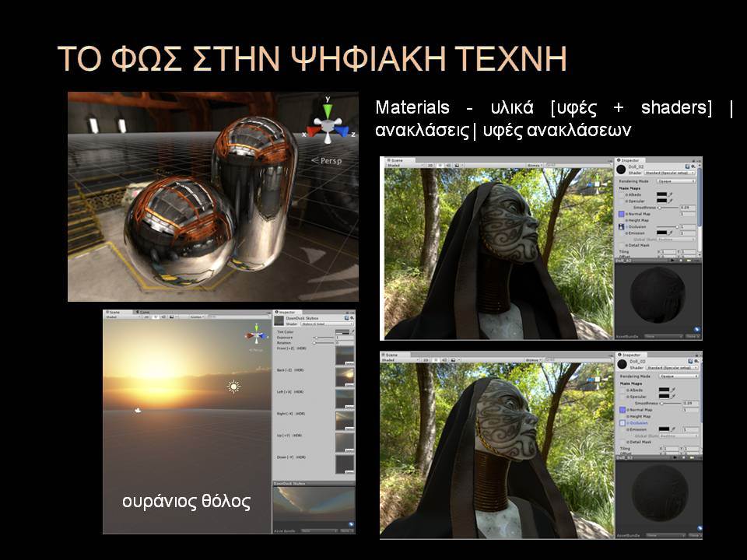Click the orientation gizmo in the skybox scene
Viewport: 747px width, 560px height.
pyautogui.click(x=257, y=335)
